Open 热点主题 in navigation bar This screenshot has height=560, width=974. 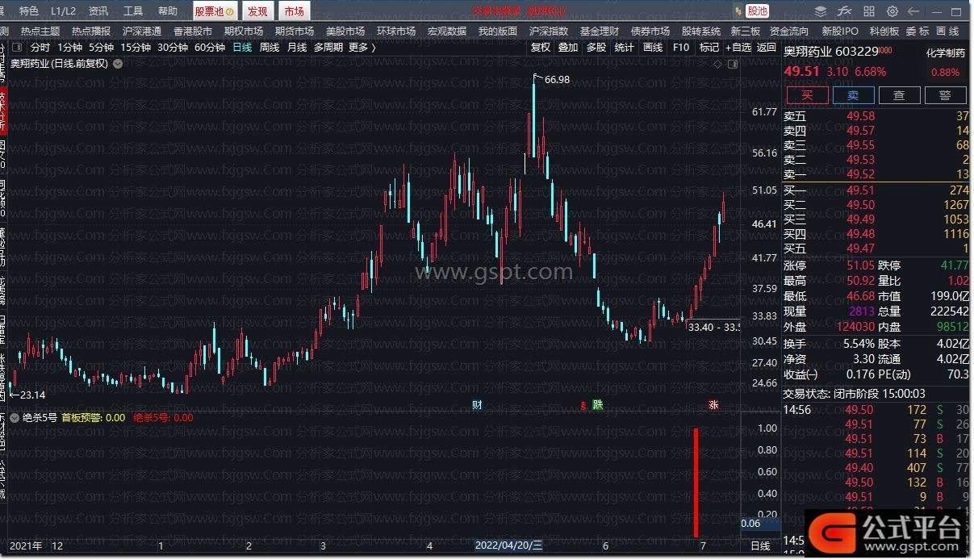[40, 31]
